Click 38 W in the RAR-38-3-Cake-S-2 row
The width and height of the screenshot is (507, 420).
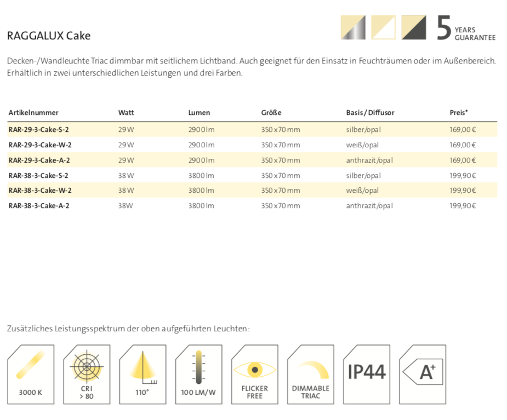(x=126, y=175)
